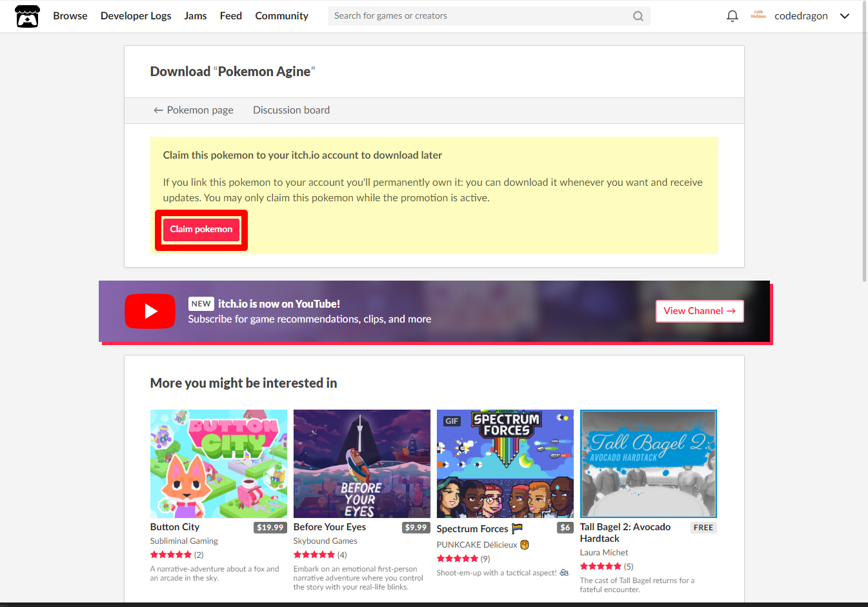The image size is (868, 607).
Task: Click the page vertical scrollbar
Action: [x=865, y=142]
